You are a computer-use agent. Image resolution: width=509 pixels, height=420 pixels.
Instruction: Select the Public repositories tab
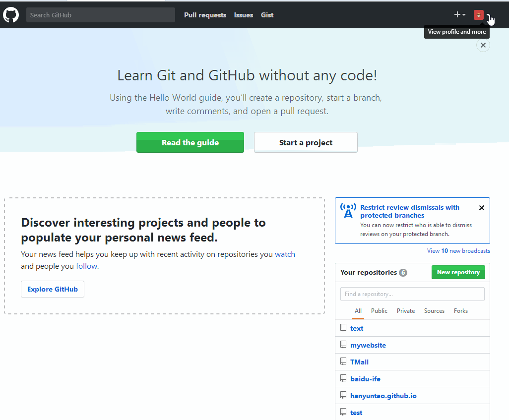coord(379,311)
